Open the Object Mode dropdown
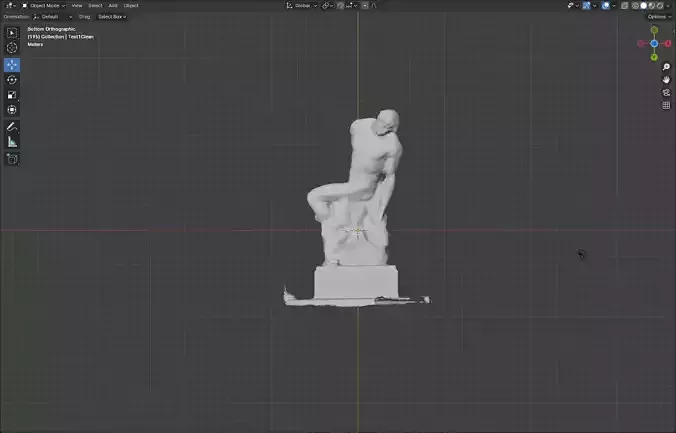The image size is (676, 433). (x=43, y=6)
